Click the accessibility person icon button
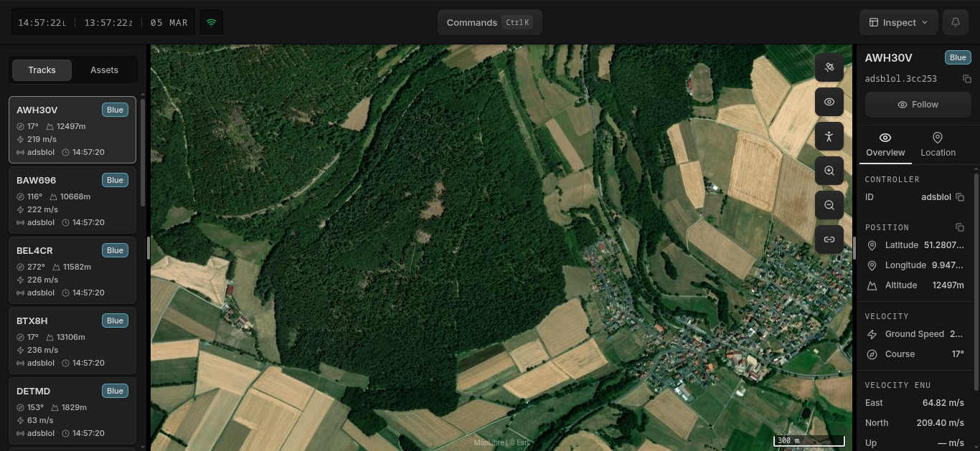 click(x=829, y=136)
